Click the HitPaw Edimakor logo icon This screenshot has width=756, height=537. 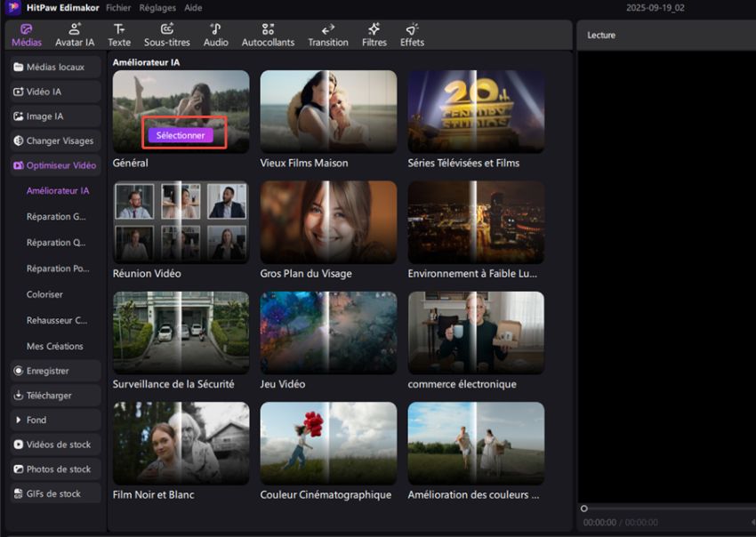point(13,7)
